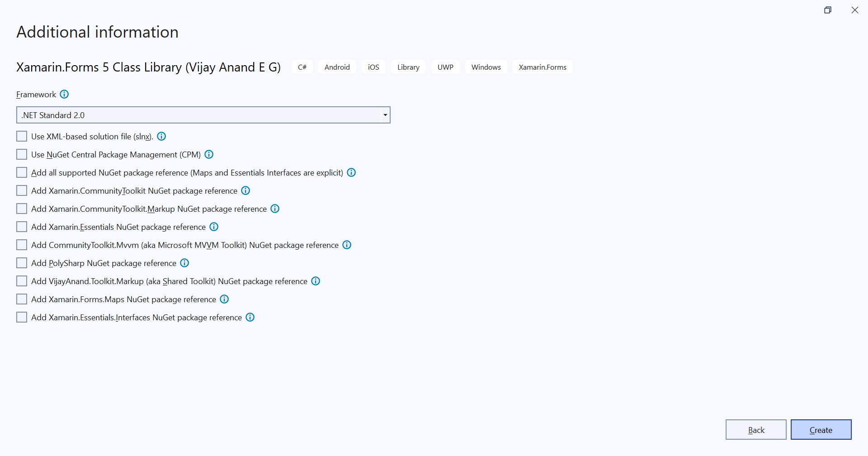Click the C# tag

click(x=302, y=67)
